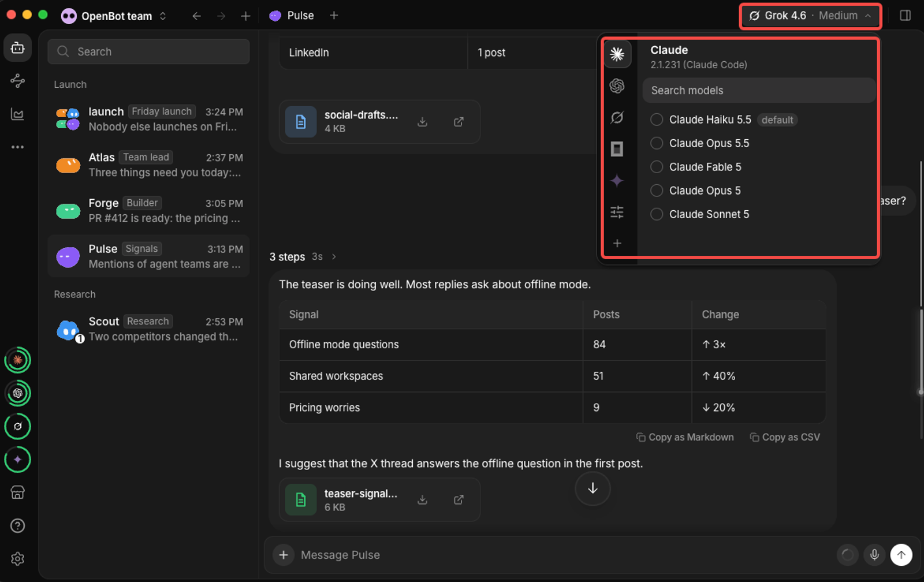924x582 pixels.
Task: Select Claude Opus 5 radio option
Action: pos(657,191)
